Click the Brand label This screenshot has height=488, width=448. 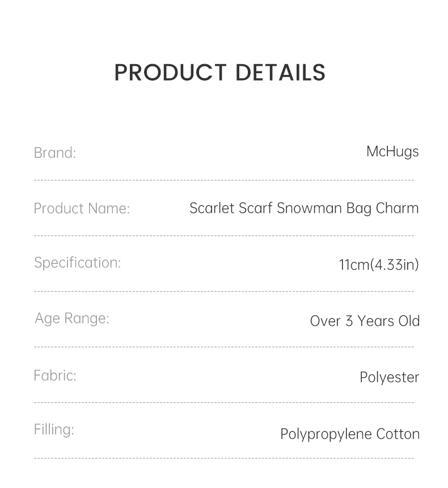click(x=54, y=153)
